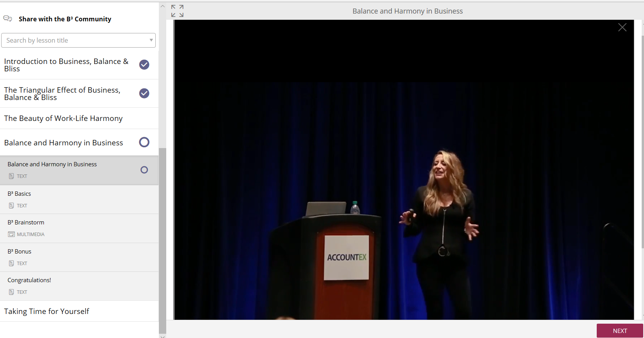The image size is (644, 338).
Task: Toggle the circle on highlighted Balance and Harmony sub-lesson
Action: pos(144,170)
